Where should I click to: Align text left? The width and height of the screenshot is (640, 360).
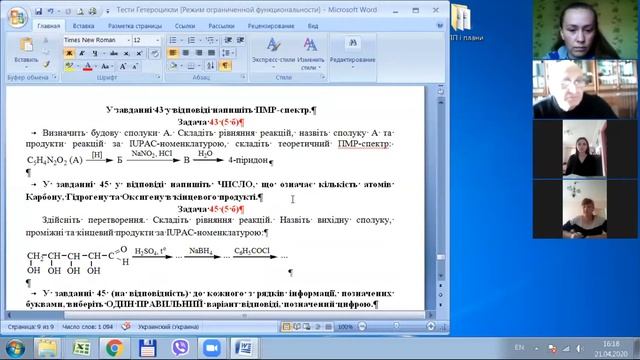[173, 53]
